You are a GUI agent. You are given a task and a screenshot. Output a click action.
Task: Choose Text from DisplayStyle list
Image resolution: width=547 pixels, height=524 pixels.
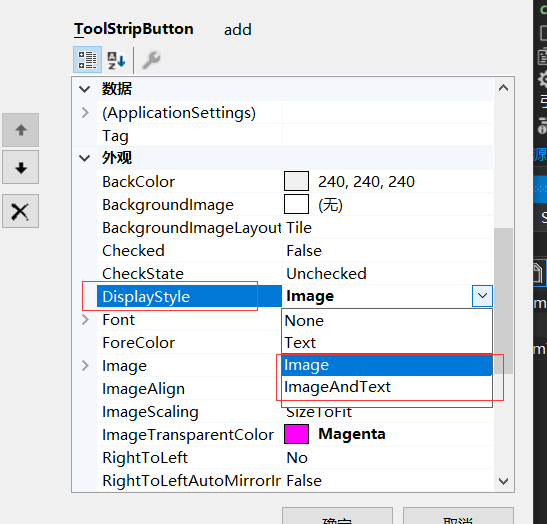pos(387,343)
